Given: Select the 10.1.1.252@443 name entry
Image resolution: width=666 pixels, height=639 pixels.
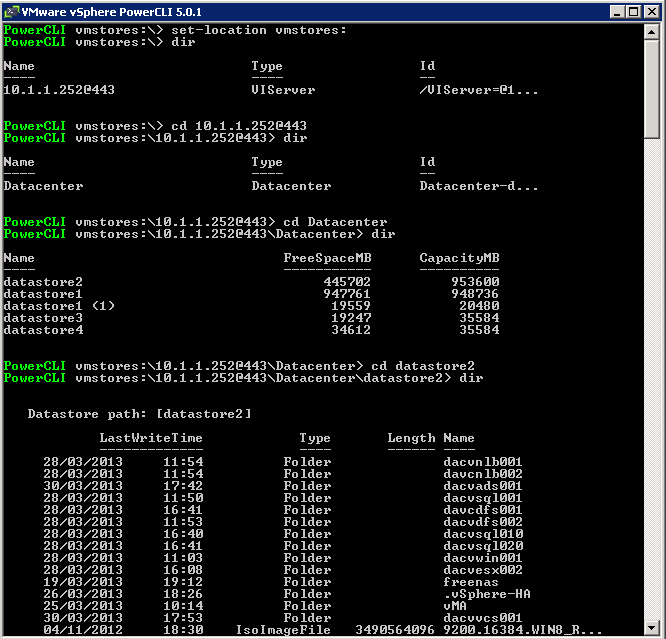Looking at the screenshot, I should (59, 90).
